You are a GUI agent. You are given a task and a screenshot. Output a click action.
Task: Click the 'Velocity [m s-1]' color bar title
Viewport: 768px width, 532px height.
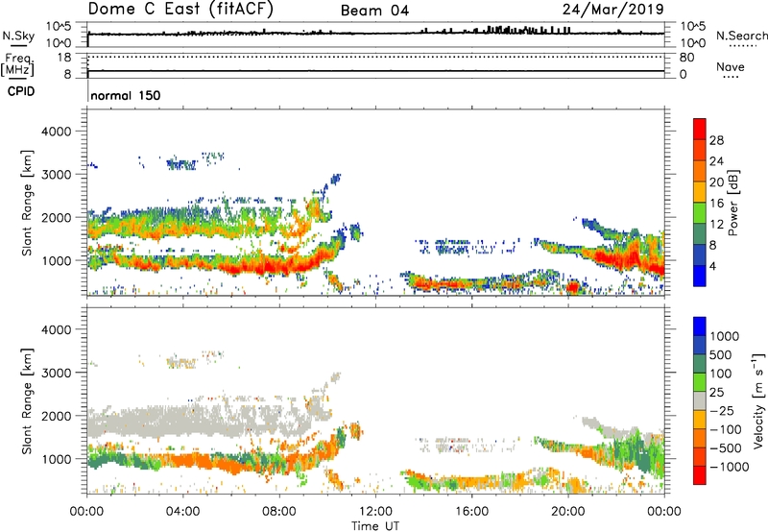(x=758, y=400)
